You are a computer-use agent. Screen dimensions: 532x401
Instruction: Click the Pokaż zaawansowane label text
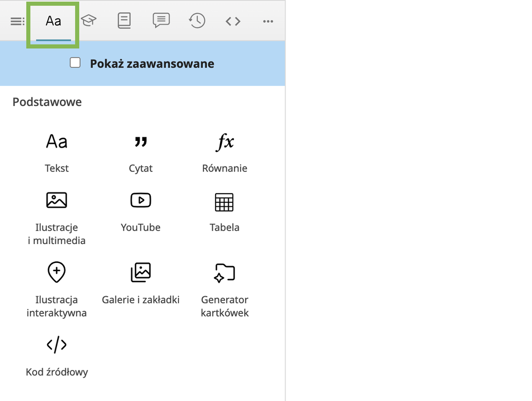click(x=152, y=64)
